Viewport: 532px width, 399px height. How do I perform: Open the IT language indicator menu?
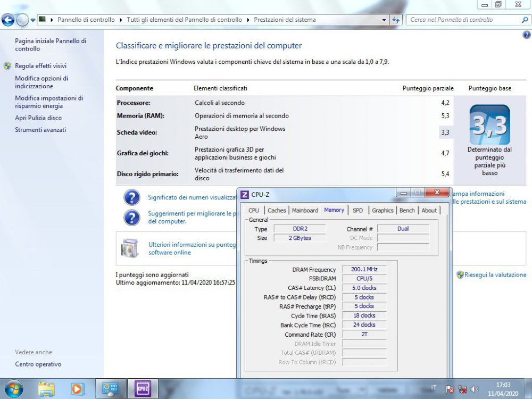(x=434, y=388)
